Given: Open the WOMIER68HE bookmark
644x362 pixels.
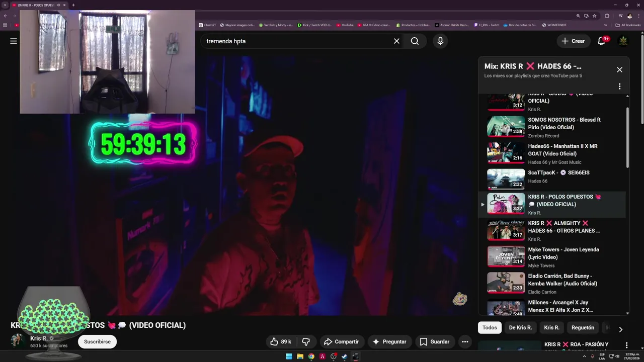Looking at the screenshot, I should pos(554,25).
